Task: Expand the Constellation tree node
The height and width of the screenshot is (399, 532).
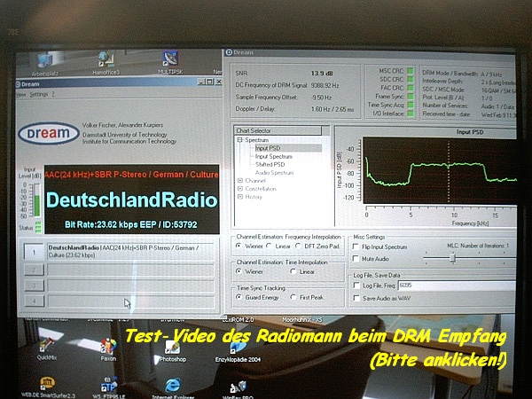Action: coord(240,188)
